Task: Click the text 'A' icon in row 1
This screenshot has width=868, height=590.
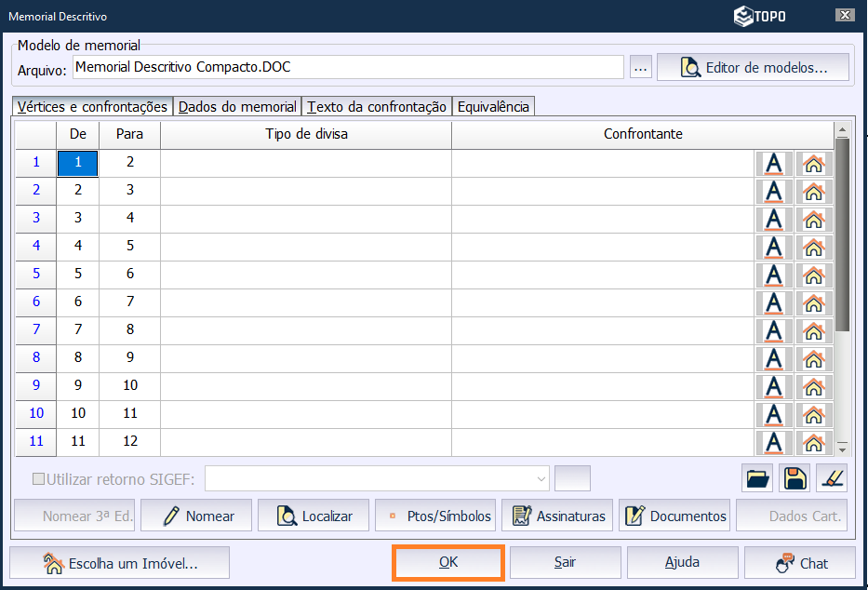Action: point(774,164)
